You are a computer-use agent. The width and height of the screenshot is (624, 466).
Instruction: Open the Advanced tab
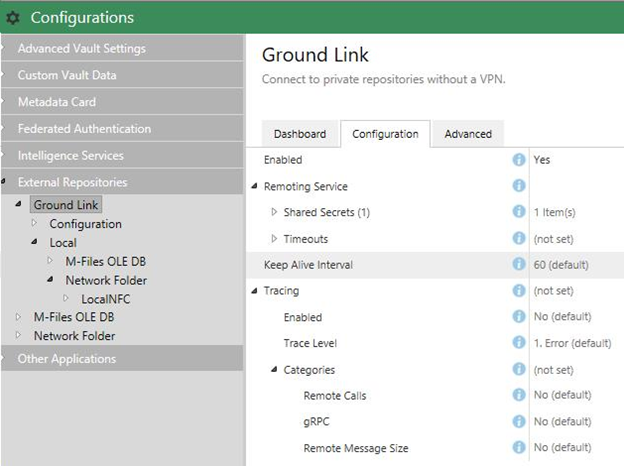click(468, 134)
